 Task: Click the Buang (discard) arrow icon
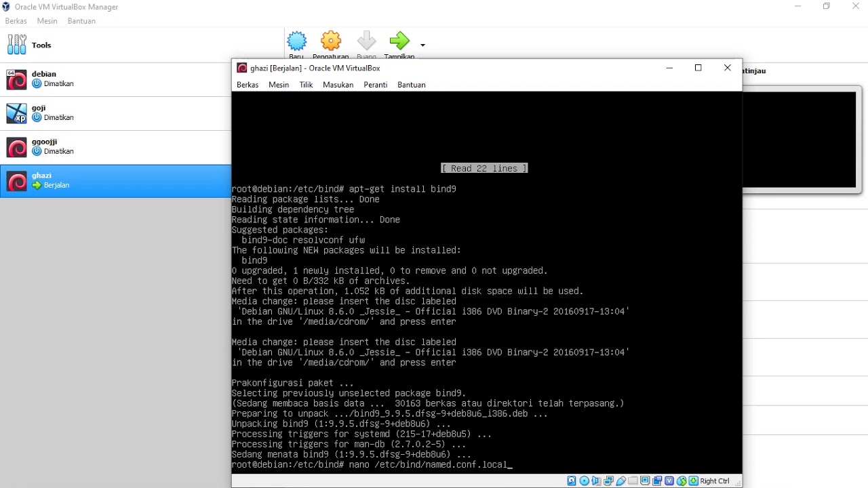[366, 41]
